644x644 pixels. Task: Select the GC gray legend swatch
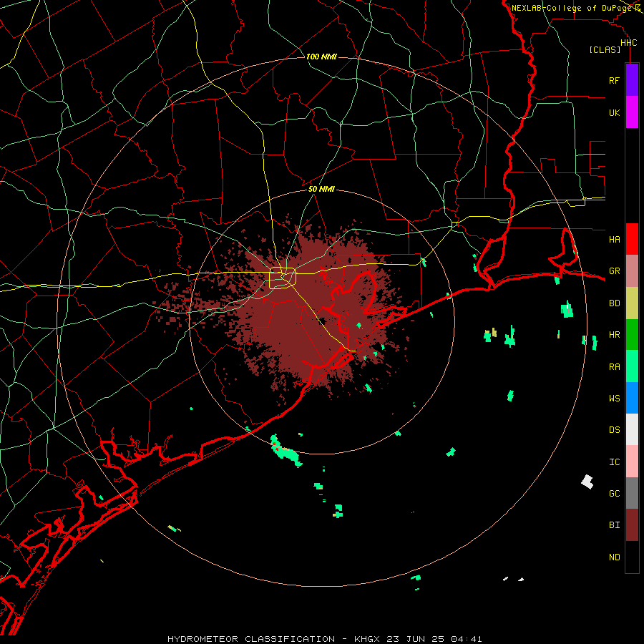tap(632, 493)
